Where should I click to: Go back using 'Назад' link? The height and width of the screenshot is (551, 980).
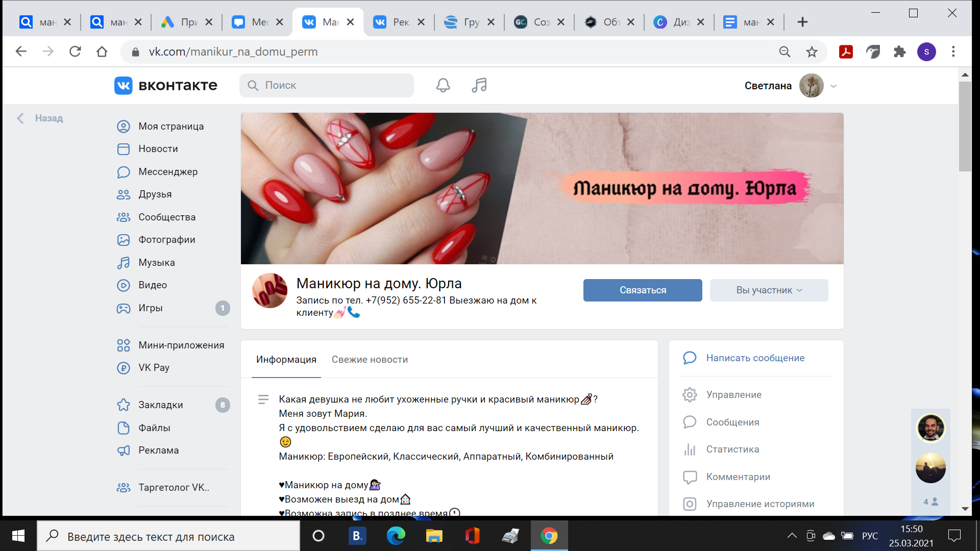click(x=48, y=118)
